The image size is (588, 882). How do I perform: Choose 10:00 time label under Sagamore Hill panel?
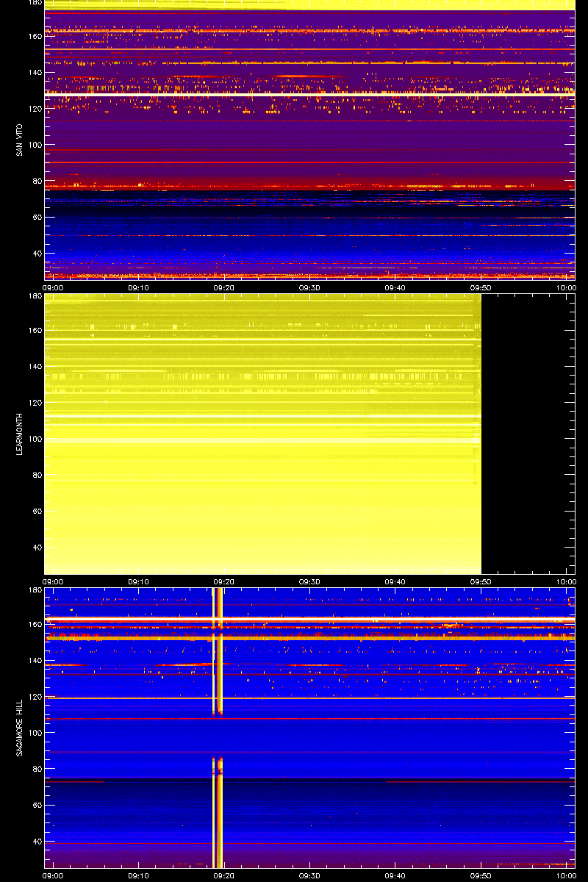pos(566,875)
